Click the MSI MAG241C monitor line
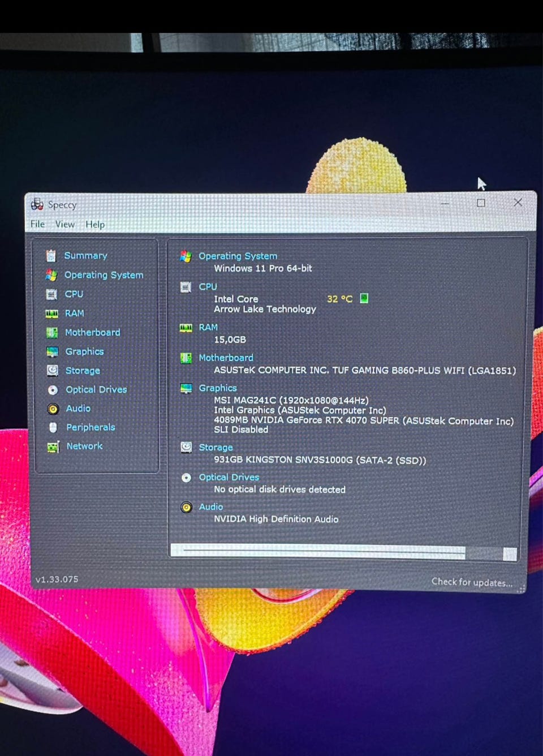Image resolution: width=543 pixels, height=756 pixels. click(291, 400)
